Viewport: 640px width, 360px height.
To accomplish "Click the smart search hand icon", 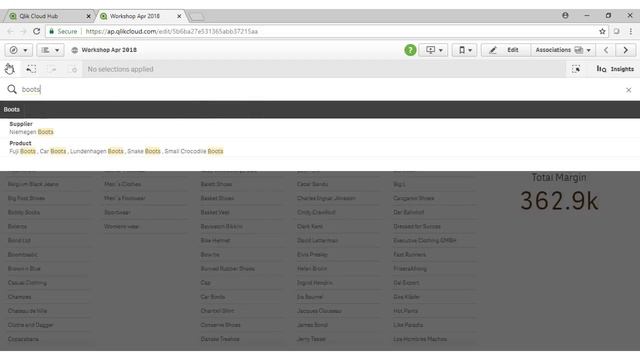I will 10,69.
